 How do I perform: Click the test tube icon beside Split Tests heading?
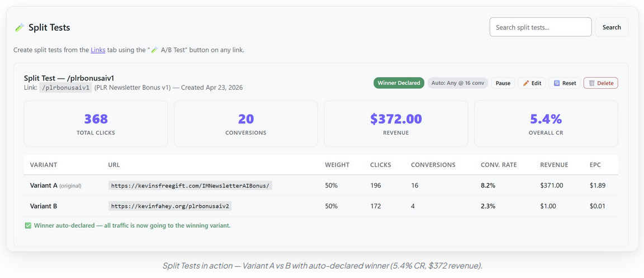tap(20, 27)
